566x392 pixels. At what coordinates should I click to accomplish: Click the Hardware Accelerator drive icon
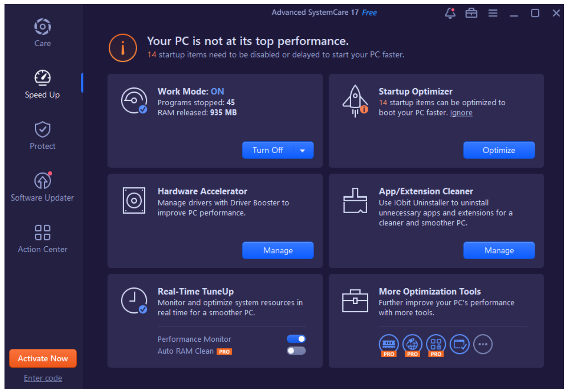[134, 200]
